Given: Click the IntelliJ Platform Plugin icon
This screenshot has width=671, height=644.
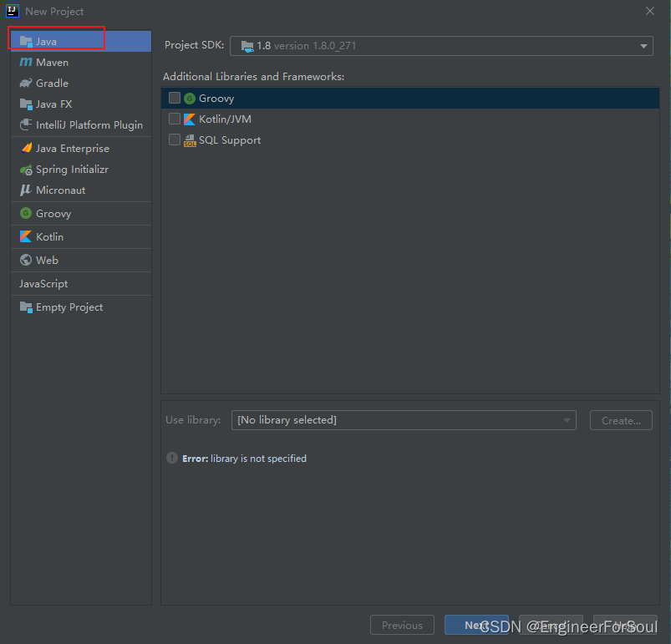Looking at the screenshot, I should tap(26, 124).
